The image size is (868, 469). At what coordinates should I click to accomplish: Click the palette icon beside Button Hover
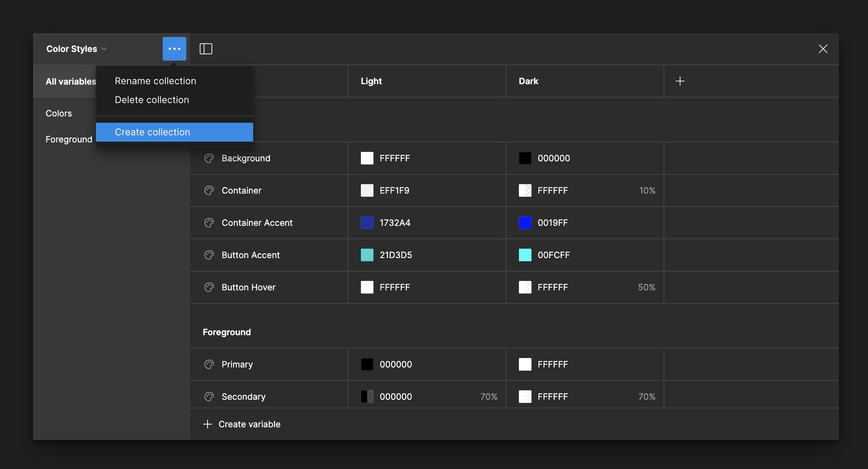click(209, 287)
